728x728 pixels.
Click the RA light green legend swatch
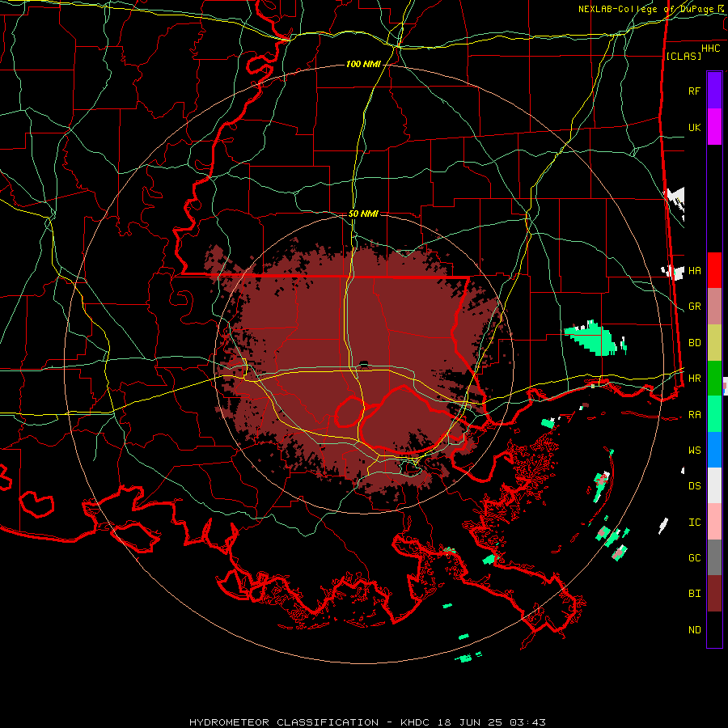coord(714,414)
